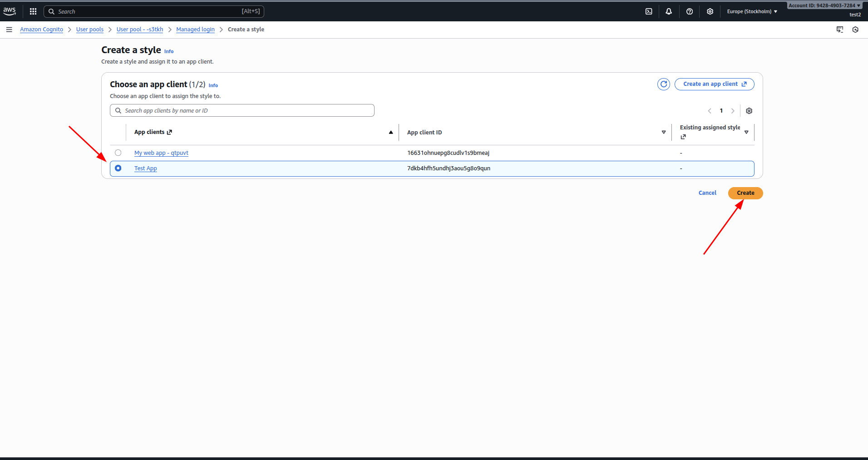Click the App clients column header

(149, 132)
